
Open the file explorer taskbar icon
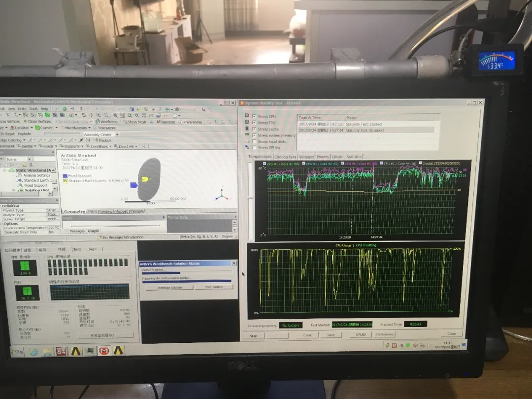tap(47, 352)
